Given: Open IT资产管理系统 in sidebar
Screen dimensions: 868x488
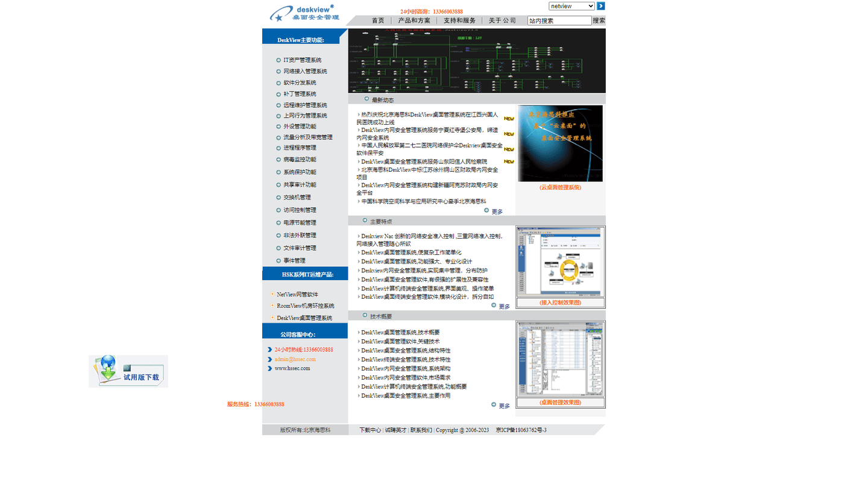Looking at the screenshot, I should point(303,60).
